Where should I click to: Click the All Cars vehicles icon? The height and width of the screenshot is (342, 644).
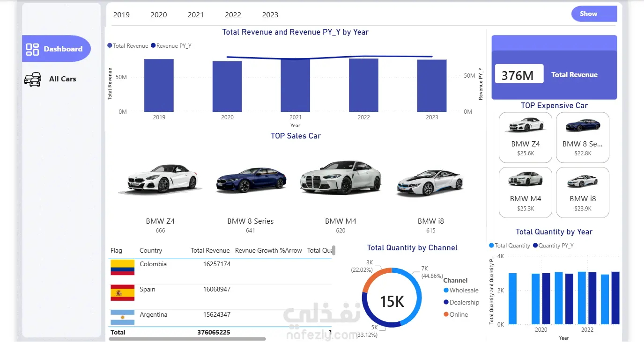click(x=33, y=79)
